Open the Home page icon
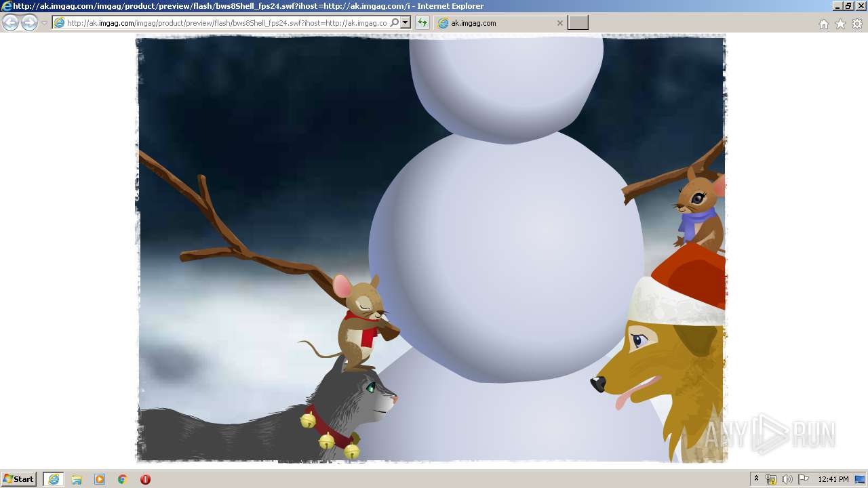868x488 pixels. point(823,24)
